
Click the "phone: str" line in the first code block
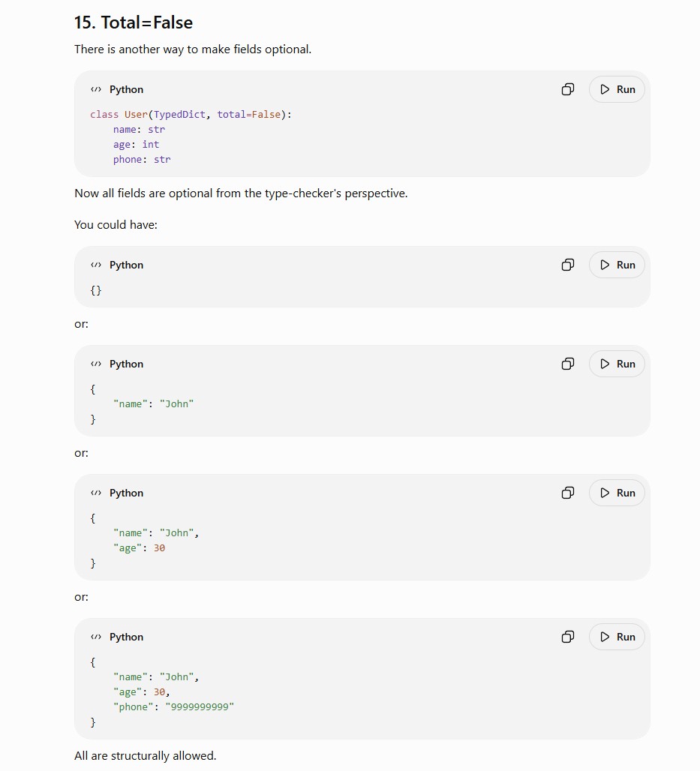(142, 159)
